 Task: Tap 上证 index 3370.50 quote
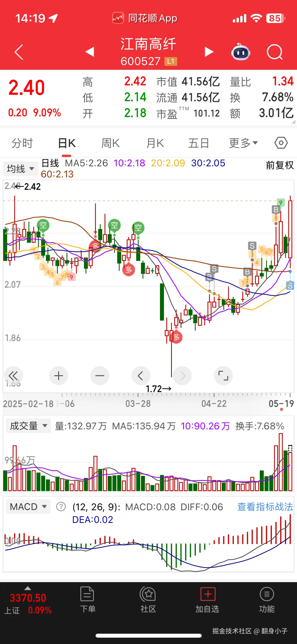click(x=28, y=604)
